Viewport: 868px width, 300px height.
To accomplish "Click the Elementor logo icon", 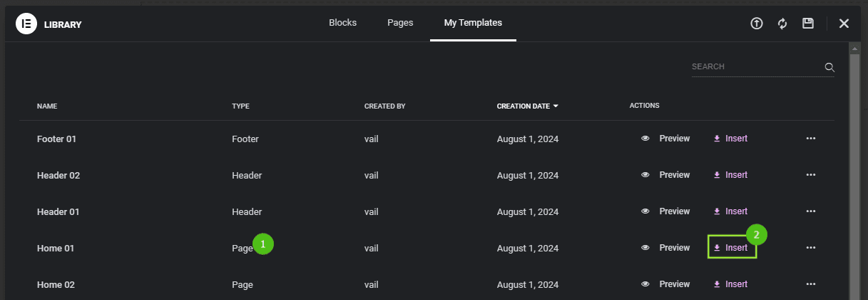I will click(26, 24).
